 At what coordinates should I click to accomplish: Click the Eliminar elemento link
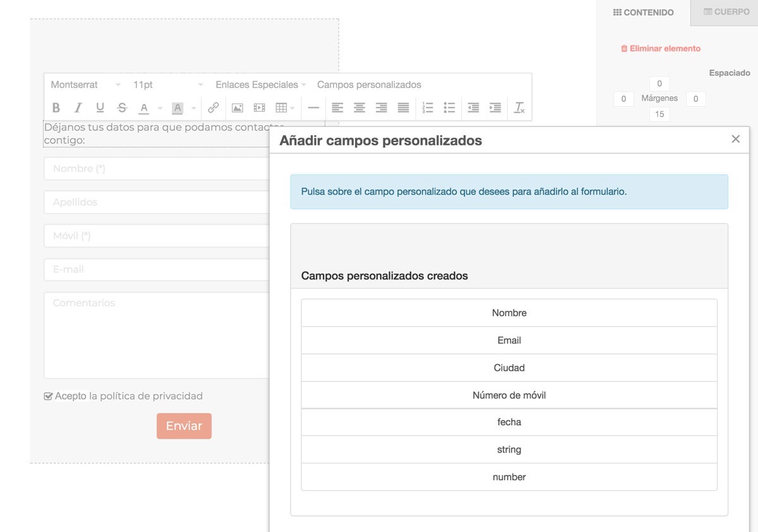661,49
